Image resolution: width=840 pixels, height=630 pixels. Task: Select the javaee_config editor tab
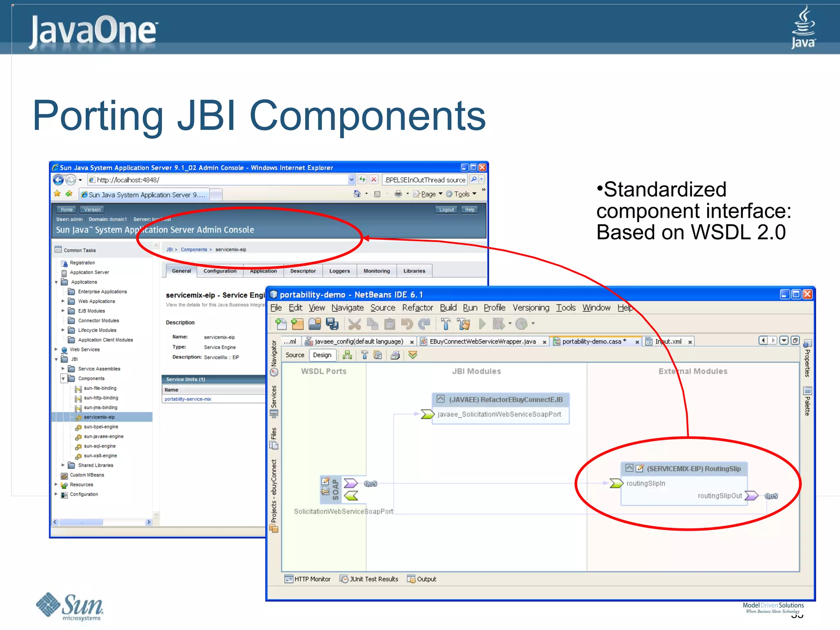pos(359,341)
